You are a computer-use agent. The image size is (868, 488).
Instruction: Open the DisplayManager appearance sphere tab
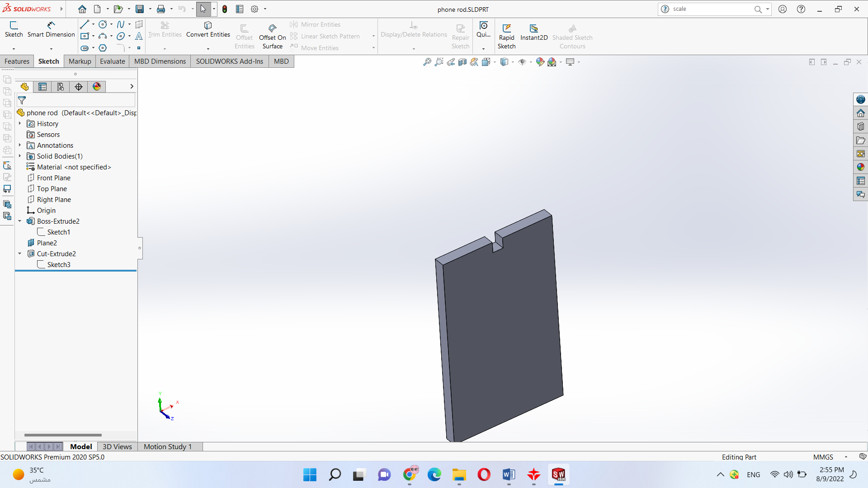[97, 86]
